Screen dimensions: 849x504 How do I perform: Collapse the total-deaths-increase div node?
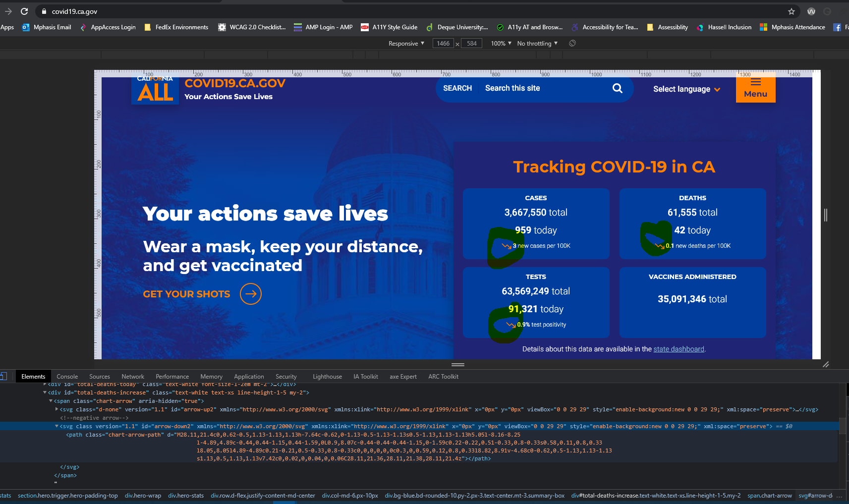tap(45, 392)
